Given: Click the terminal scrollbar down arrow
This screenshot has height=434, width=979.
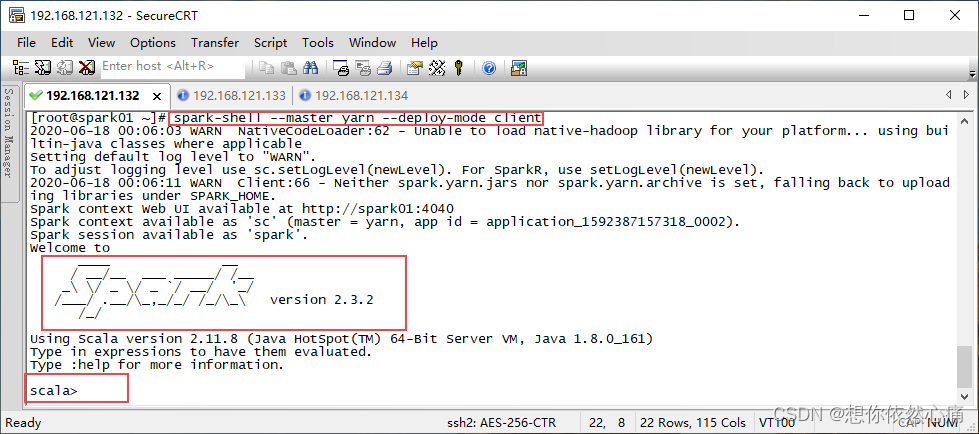Looking at the screenshot, I should click(964, 396).
